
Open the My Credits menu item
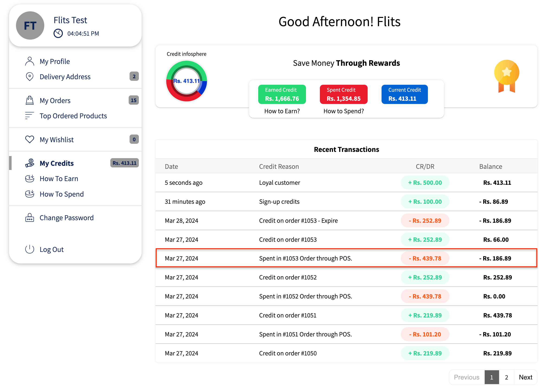coord(57,163)
